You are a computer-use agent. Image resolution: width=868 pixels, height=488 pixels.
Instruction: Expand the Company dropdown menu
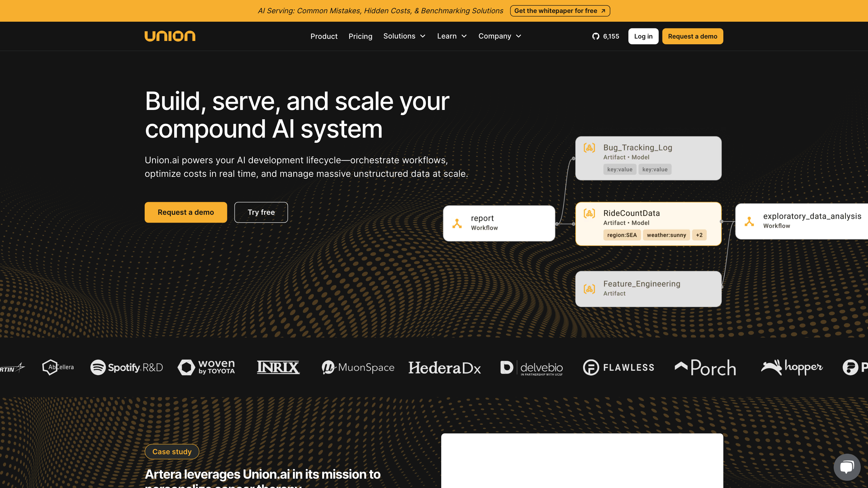coord(500,36)
